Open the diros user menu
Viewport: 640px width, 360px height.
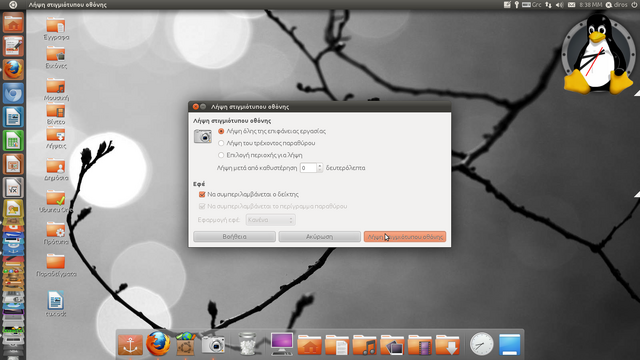tap(616, 5)
